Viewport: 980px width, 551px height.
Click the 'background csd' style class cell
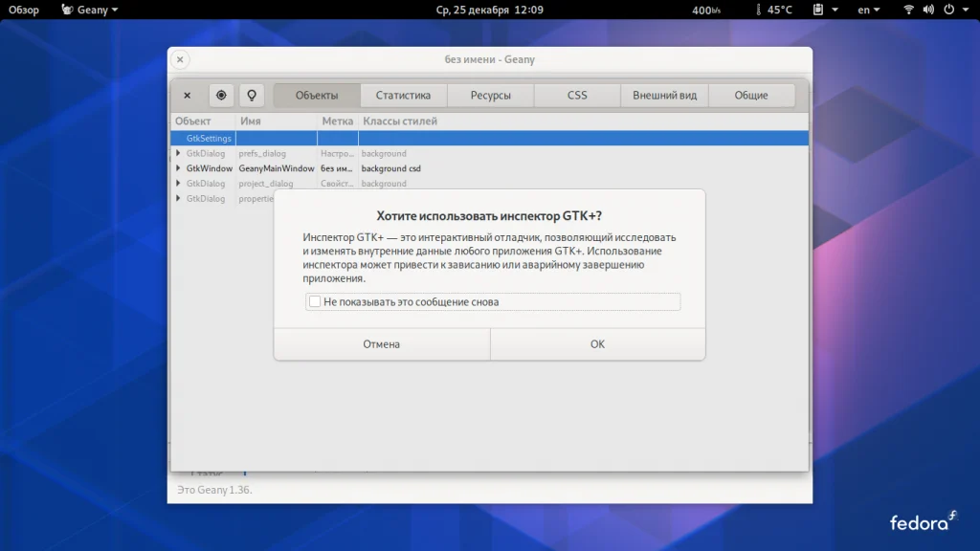coord(391,168)
